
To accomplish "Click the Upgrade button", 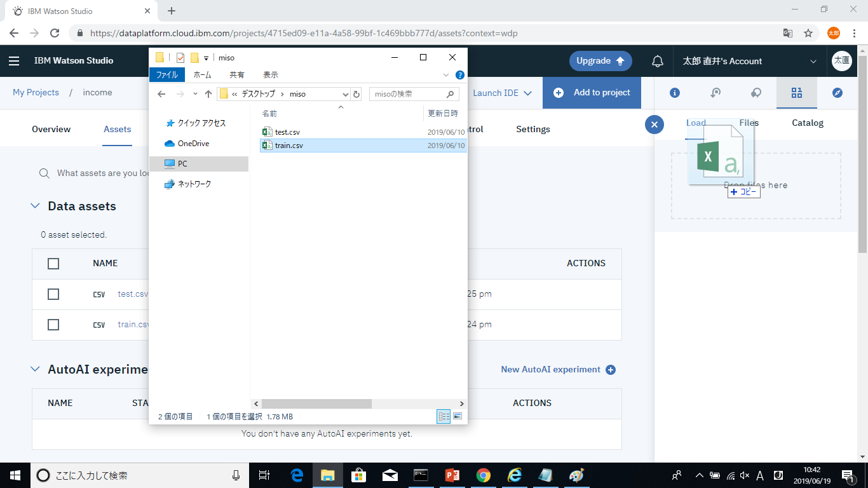I will (x=600, y=61).
